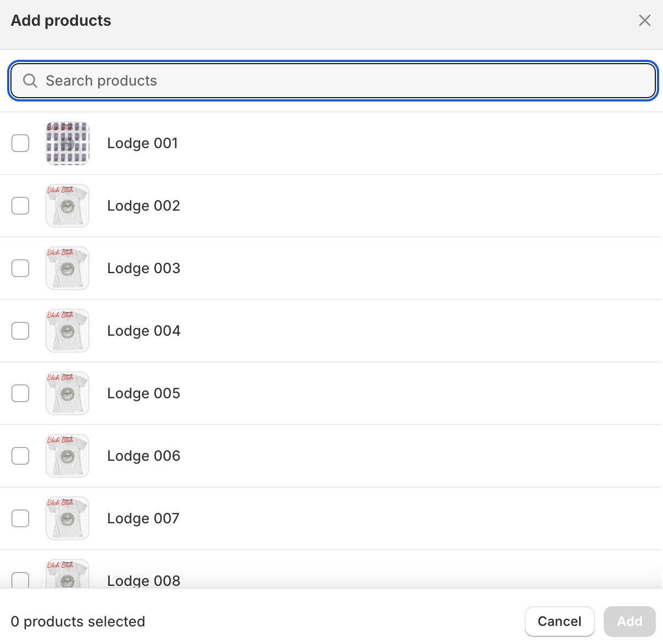Image resolution: width=663 pixels, height=644 pixels.
Task: Check the Lodge 001 checkbox
Action: pyautogui.click(x=20, y=143)
